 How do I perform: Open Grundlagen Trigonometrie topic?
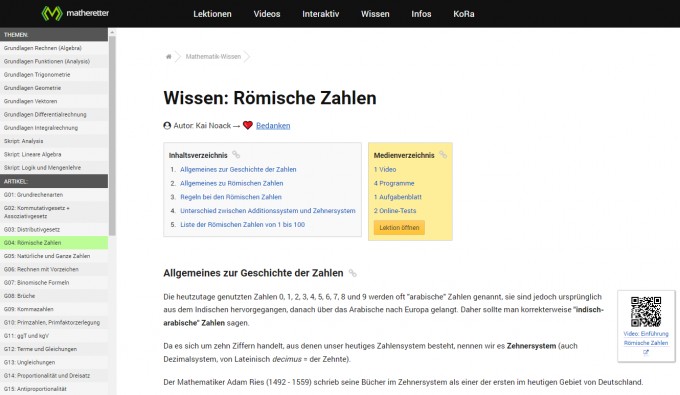(x=54, y=75)
